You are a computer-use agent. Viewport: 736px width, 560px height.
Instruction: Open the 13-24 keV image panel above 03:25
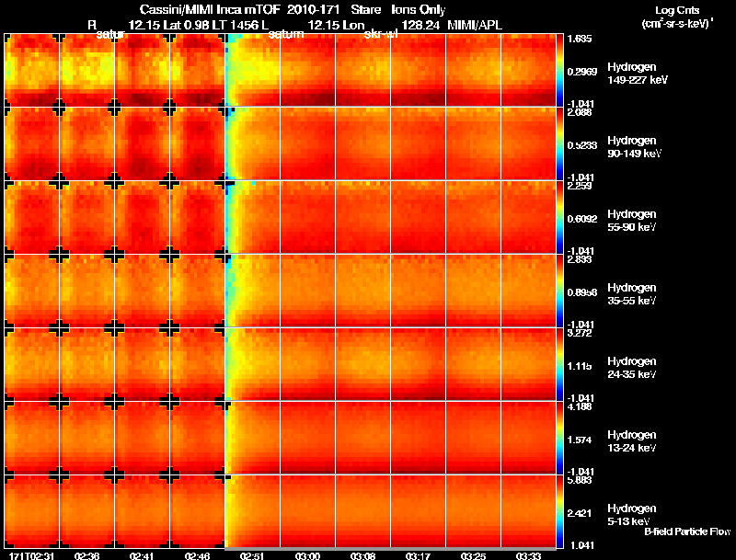point(474,438)
